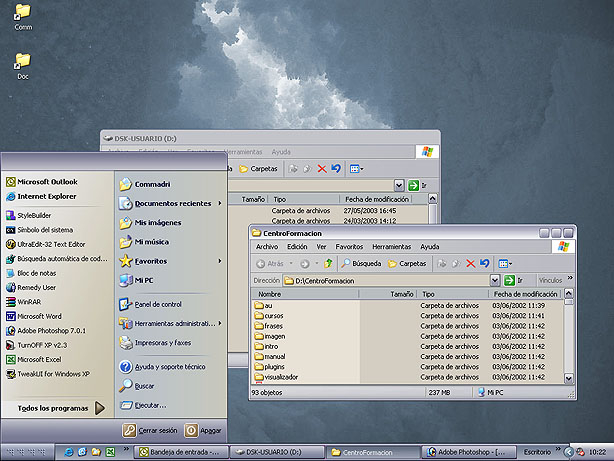This screenshot has height=461, width=614.
Task: Click the Undo icon in CentroFormacion toolbar
Action: pyautogui.click(x=484, y=263)
